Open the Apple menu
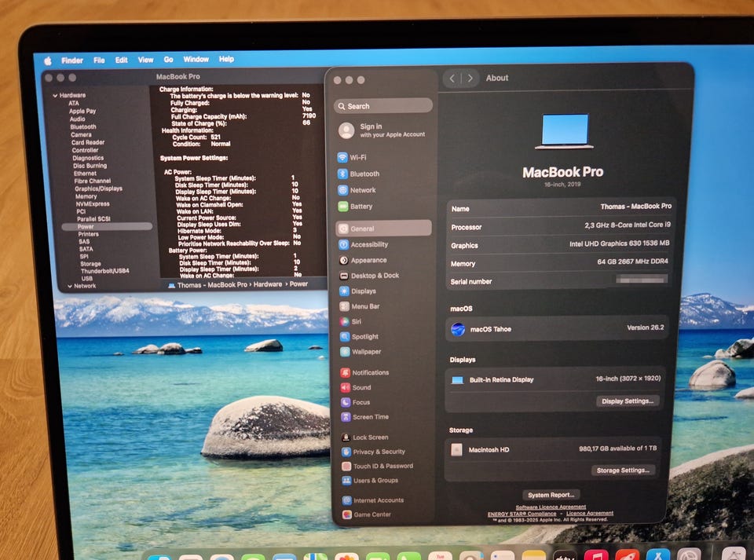The height and width of the screenshot is (560, 754). click(48, 60)
